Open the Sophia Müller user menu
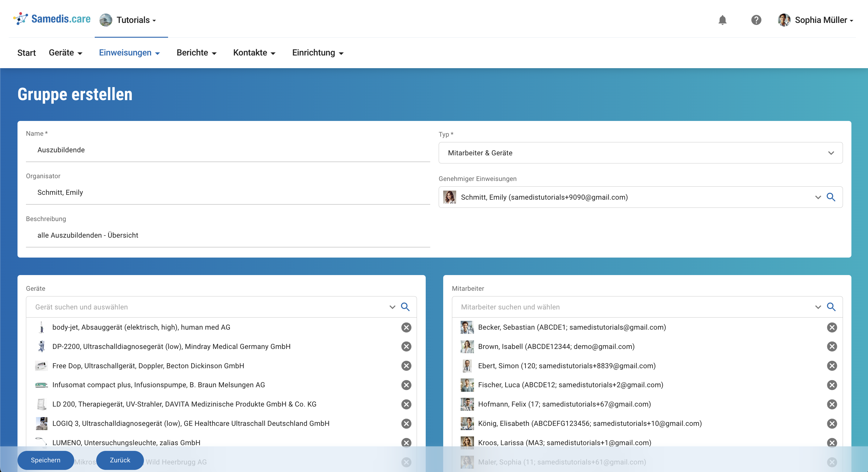868x472 pixels. (x=824, y=20)
